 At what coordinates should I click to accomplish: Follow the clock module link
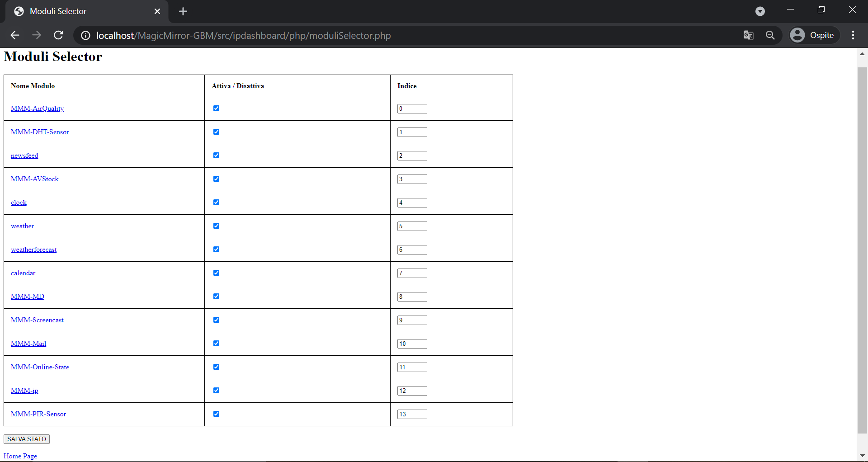coord(19,203)
